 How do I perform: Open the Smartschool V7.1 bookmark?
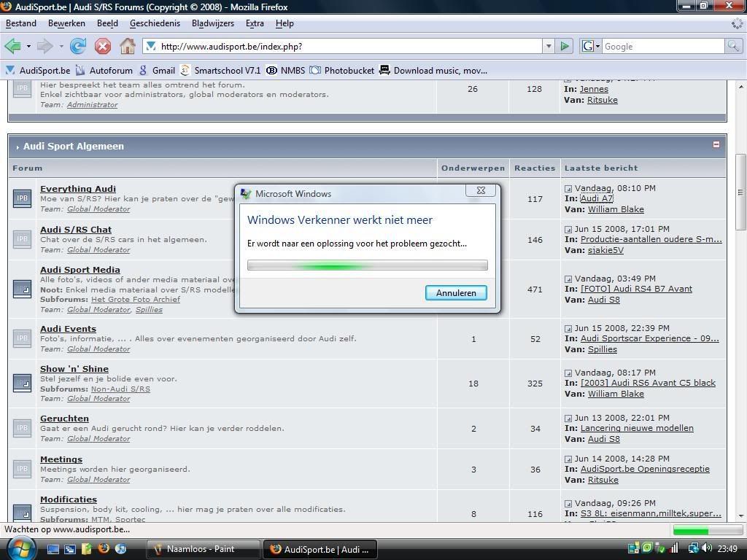pyautogui.click(x=220, y=71)
